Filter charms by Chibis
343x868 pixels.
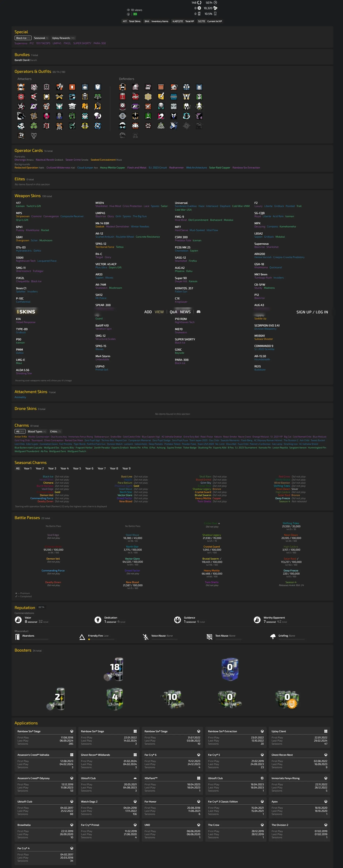[x=55, y=431]
